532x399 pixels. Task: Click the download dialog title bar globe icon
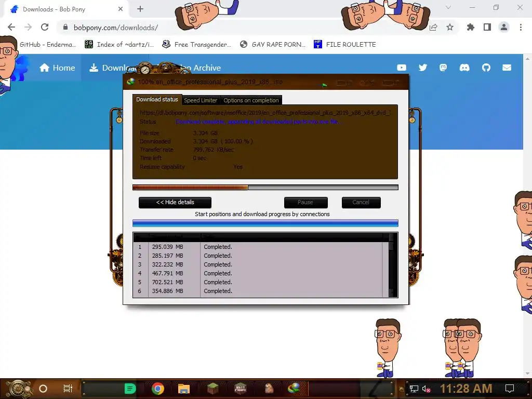(x=130, y=82)
